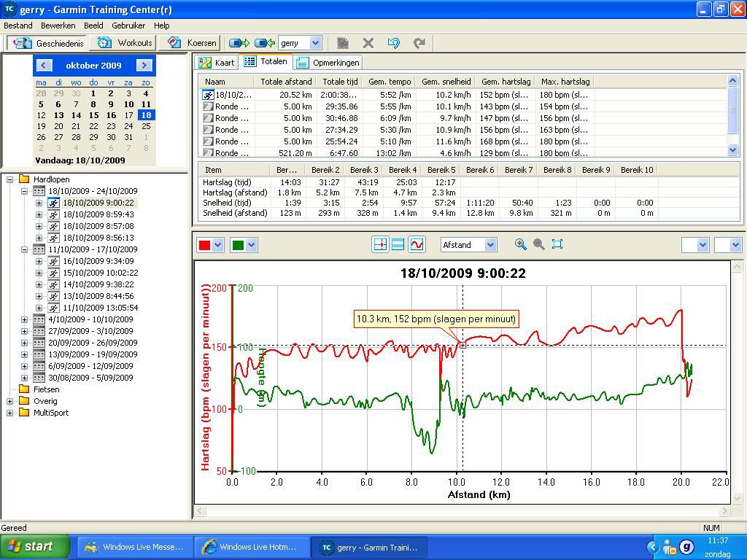Open the Bestand menu
747x560 pixels.
(18, 26)
